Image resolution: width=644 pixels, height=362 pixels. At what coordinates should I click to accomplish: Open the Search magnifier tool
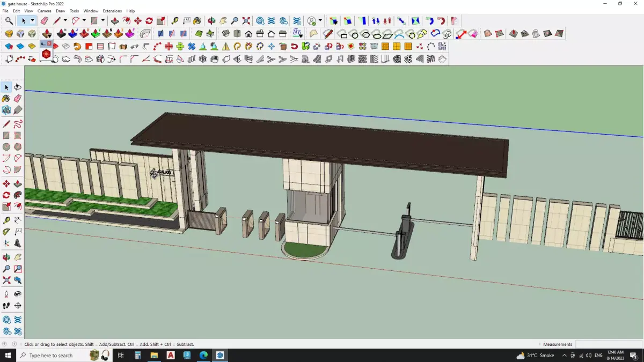9,21
